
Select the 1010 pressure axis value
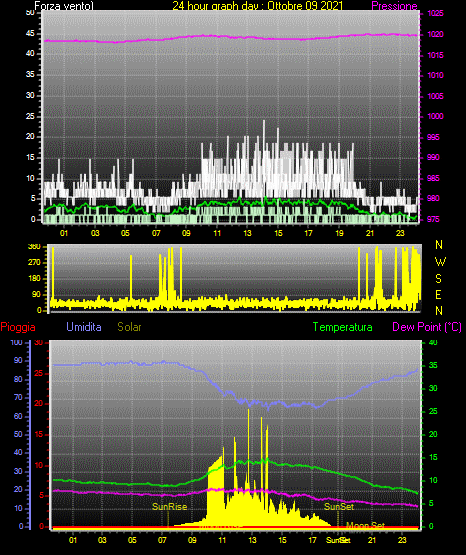(x=435, y=75)
